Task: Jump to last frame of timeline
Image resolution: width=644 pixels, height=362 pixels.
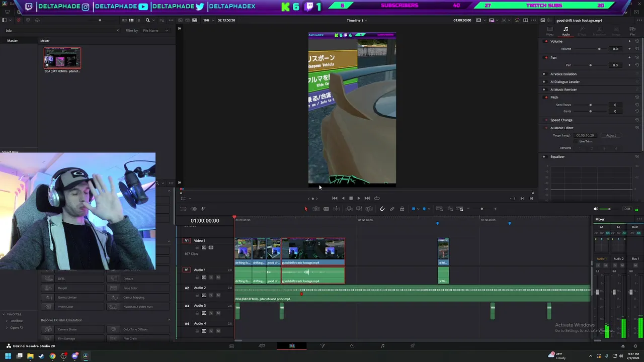Action: coord(367,198)
